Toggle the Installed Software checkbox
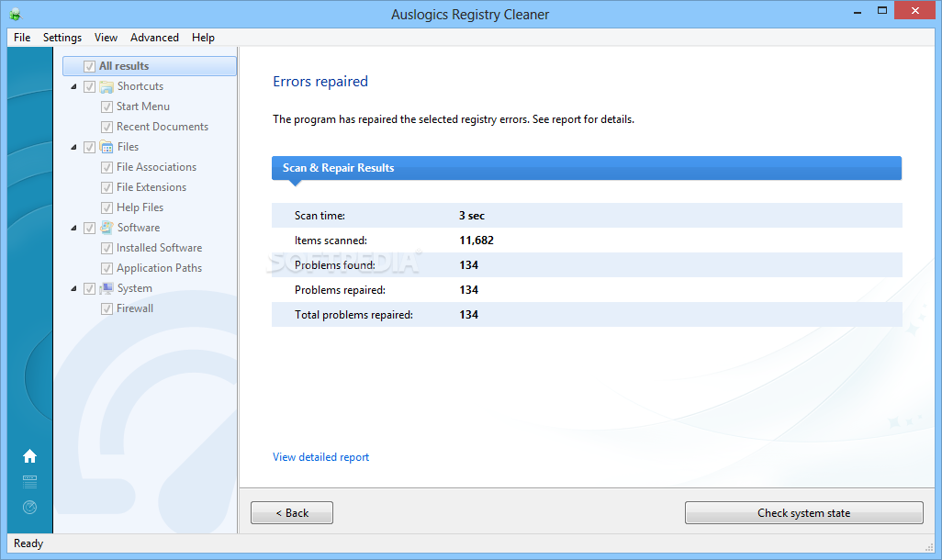The width and height of the screenshot is (942, 560). click(107, 248)
